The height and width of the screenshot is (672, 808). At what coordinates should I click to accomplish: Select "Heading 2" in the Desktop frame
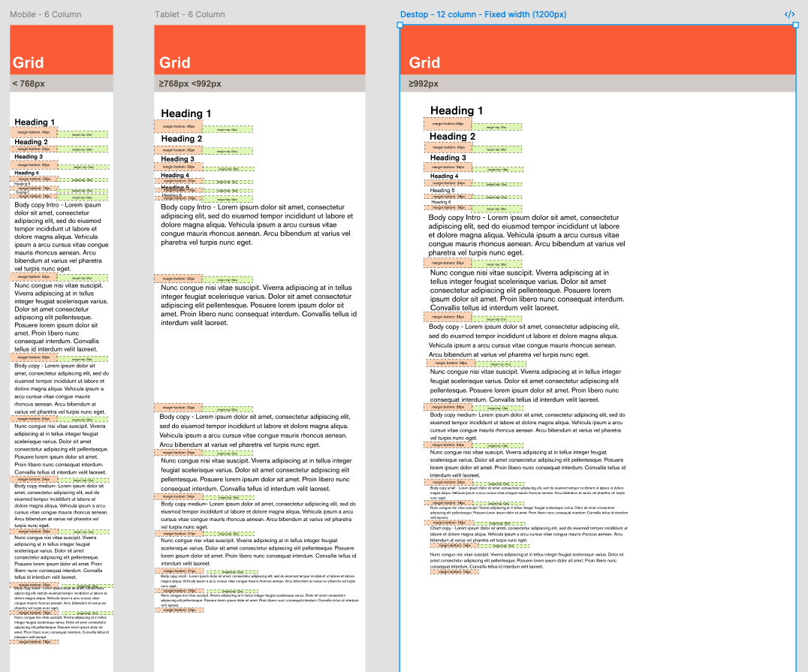click(x=453, y=137)
